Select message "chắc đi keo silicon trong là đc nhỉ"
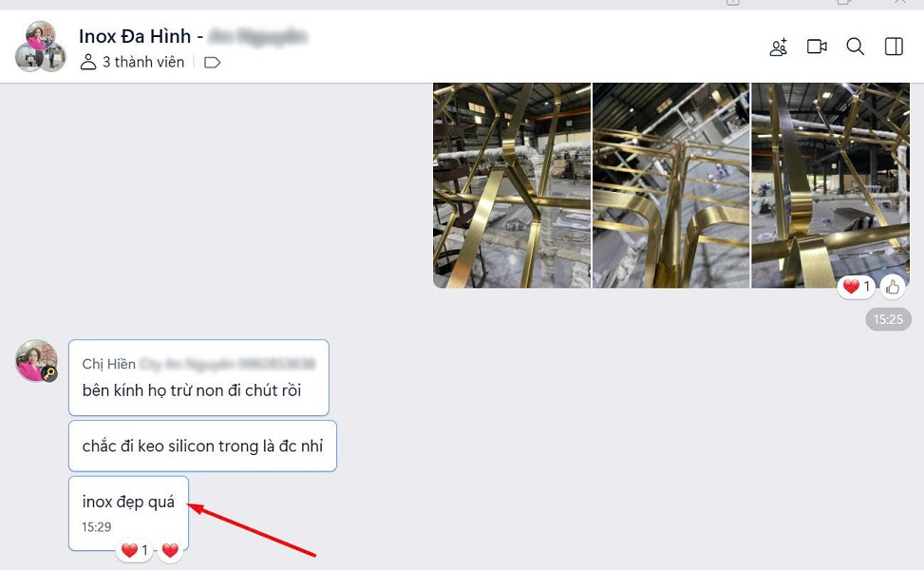The image size is (924, 570). (x=202, y=446)
